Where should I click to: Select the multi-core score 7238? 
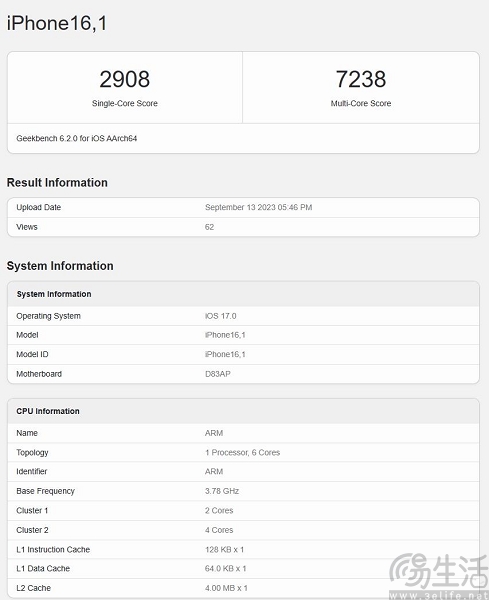pos(361,79)
